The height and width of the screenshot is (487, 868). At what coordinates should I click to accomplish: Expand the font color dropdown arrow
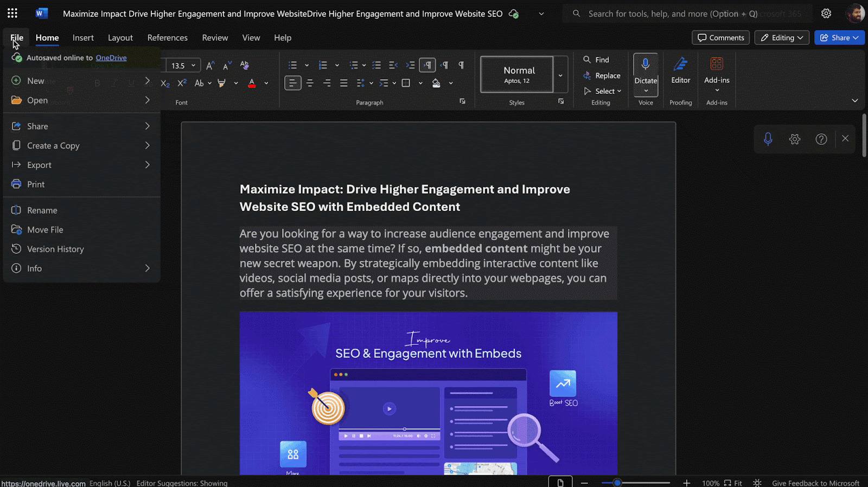[266, 83]
